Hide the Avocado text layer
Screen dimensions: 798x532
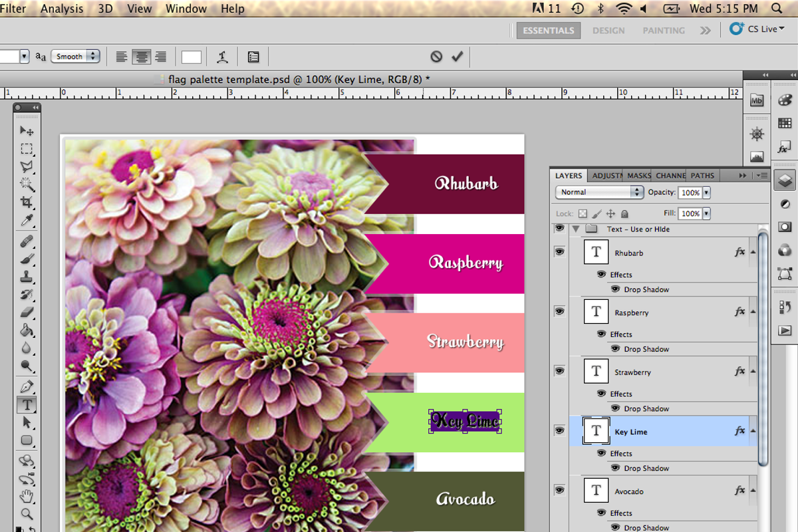coord(559,490)
